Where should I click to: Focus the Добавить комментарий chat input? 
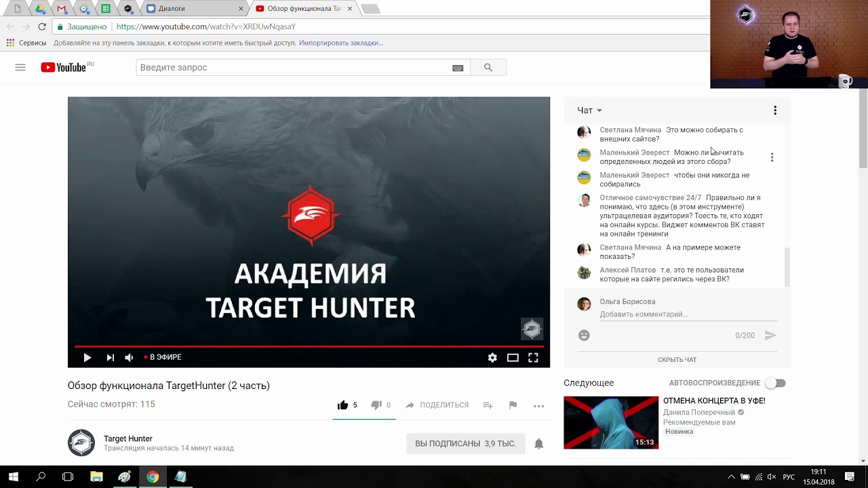pyautogui.click(x=688, y=314)
